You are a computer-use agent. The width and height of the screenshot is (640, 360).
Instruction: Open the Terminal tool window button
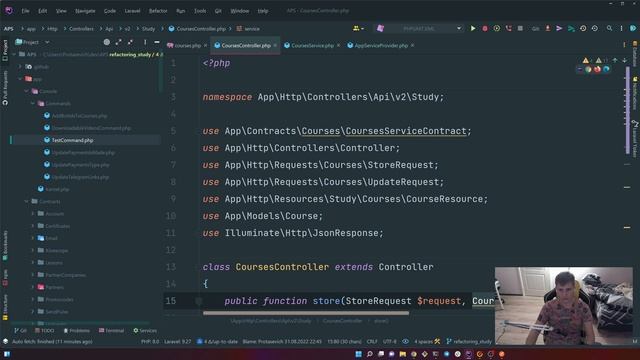(111, 330)
